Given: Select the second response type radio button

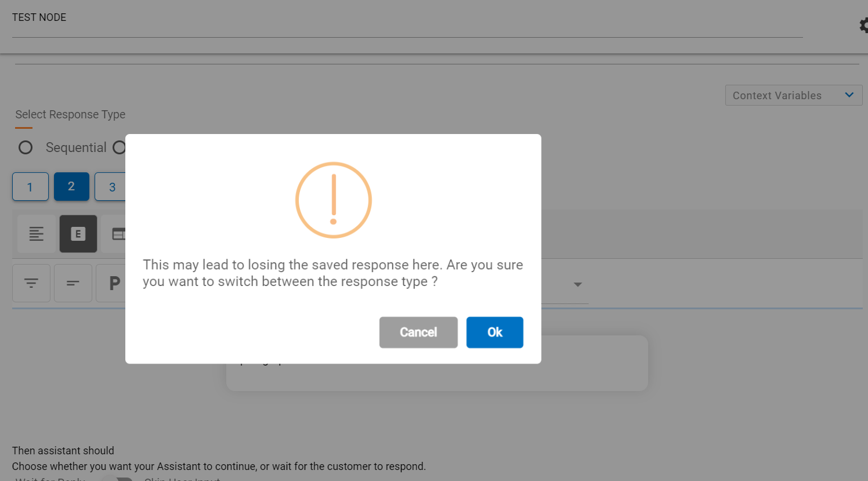Looking at the screenshot, I should (120, 147).
